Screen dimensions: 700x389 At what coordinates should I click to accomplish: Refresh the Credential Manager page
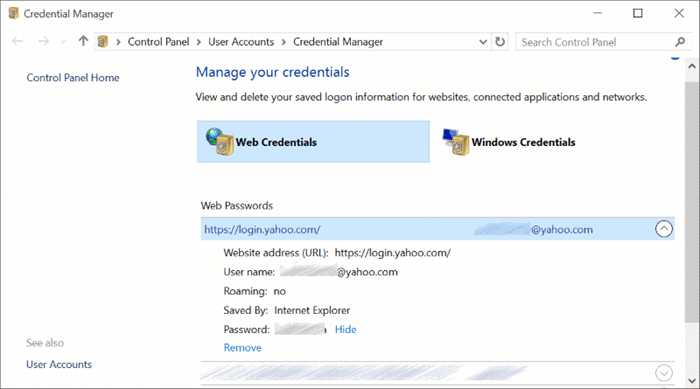click(x=500, y=42)
